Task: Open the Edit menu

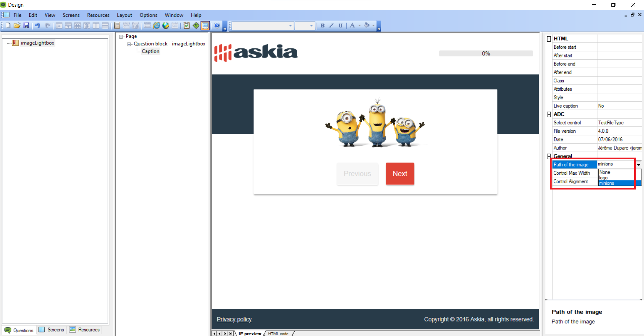Action: coord(33,15)
